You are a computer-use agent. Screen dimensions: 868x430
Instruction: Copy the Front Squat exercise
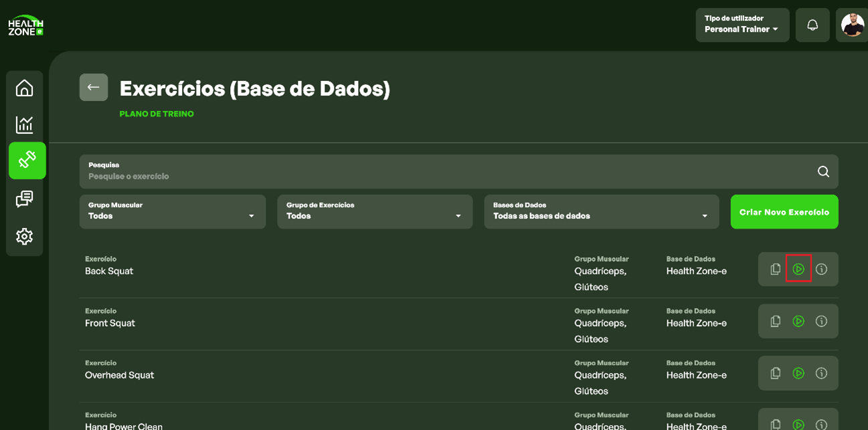click(x=775, y=321)
